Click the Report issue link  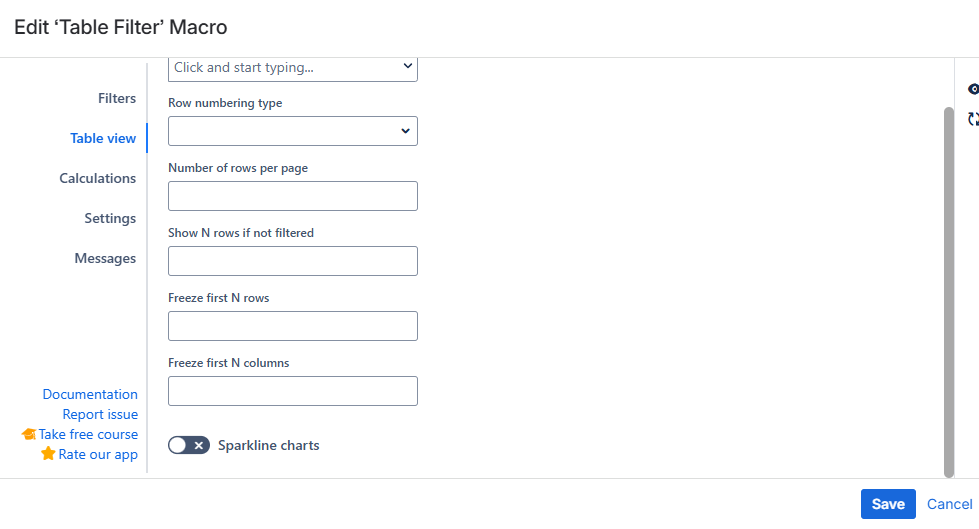[100, 414]
